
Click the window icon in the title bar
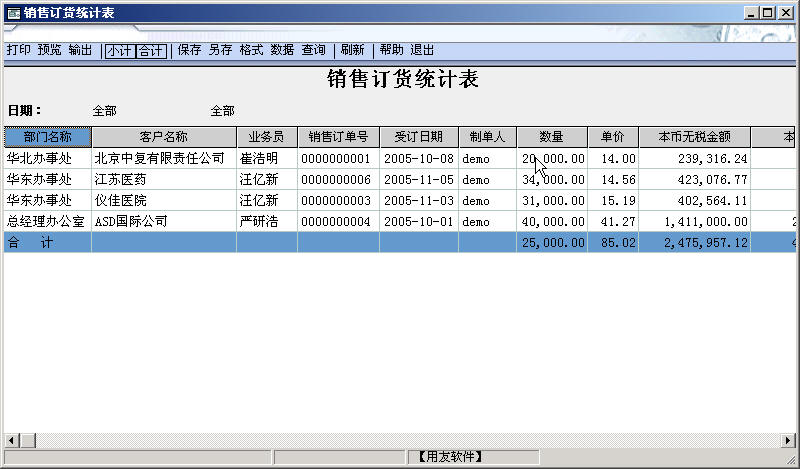(14, 13)
